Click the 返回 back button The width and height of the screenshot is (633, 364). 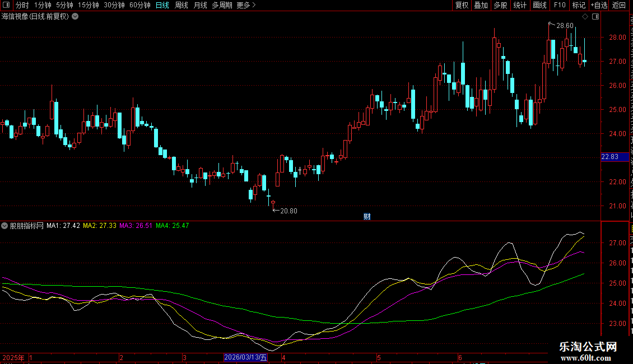click(618, 5)
